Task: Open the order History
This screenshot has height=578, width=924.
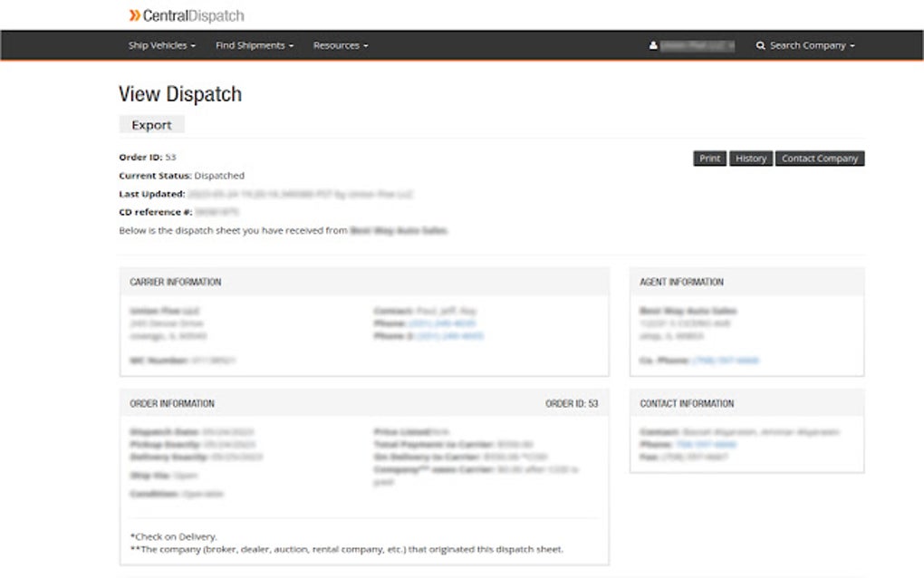Action: (751, 158)
